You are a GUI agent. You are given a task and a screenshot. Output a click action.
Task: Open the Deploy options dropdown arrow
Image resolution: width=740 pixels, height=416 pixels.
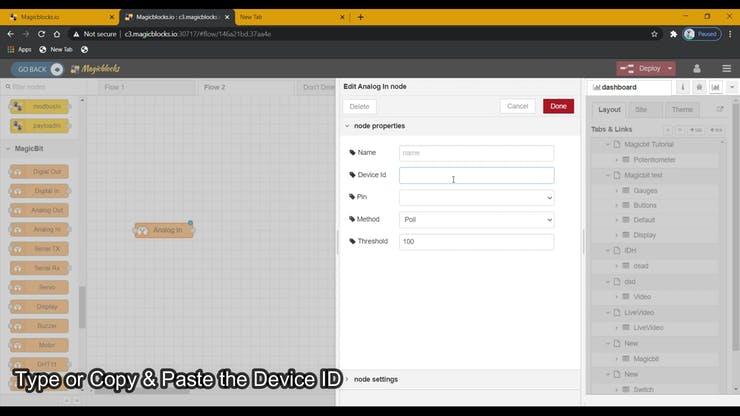[669, 68]
